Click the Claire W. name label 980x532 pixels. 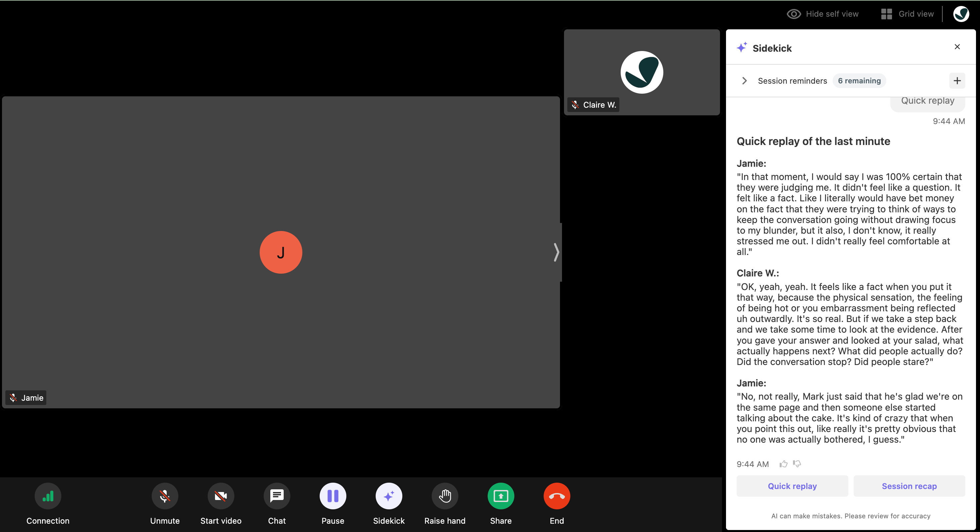click(x=593, y=105)
